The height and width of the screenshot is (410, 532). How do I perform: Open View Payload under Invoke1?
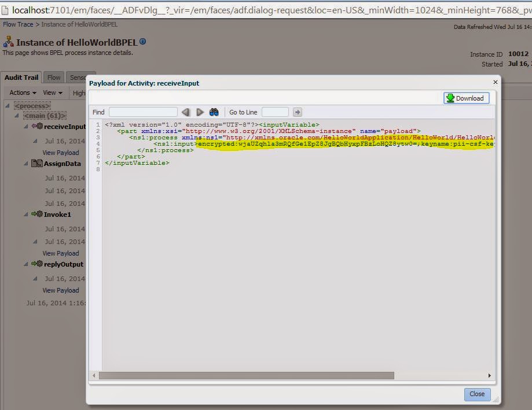(x=61, y=253)
